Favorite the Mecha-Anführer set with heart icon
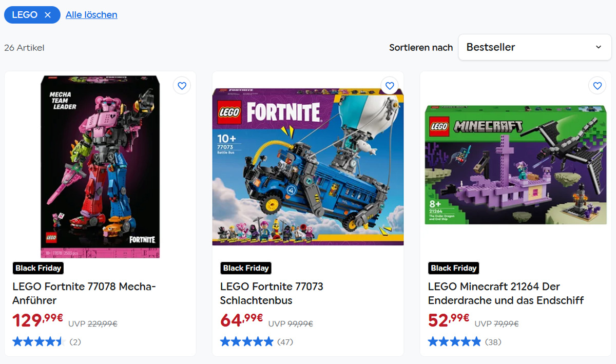 click(182, 85)
